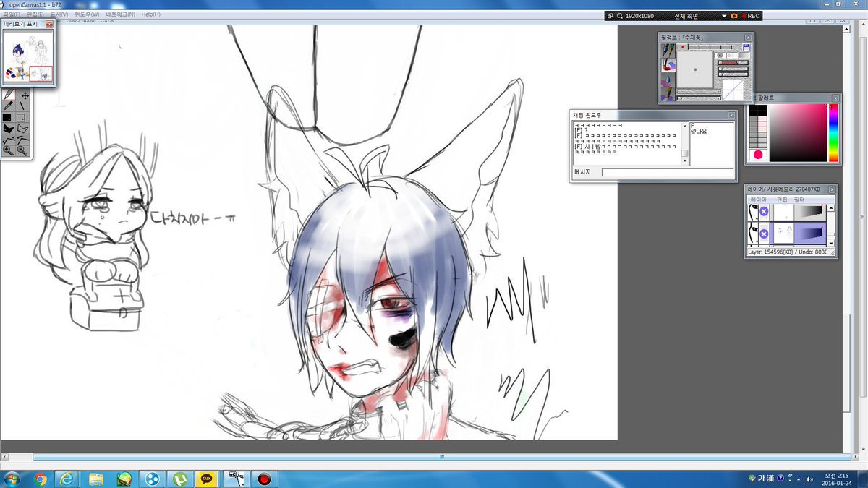Screen dimensions: 868x488
Task: Adjust the red brush opacity slider
Action: pos(733,63)
